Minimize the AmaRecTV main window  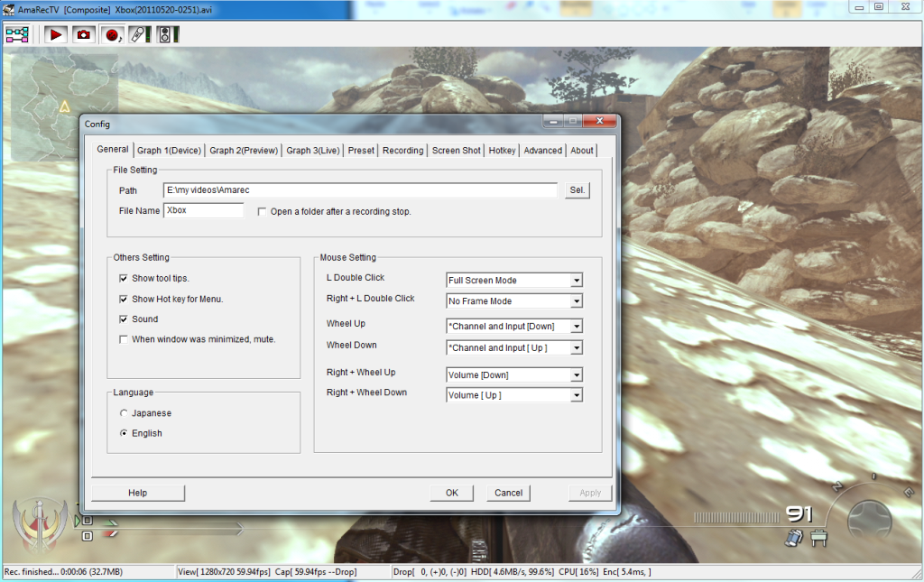[859, 7]
